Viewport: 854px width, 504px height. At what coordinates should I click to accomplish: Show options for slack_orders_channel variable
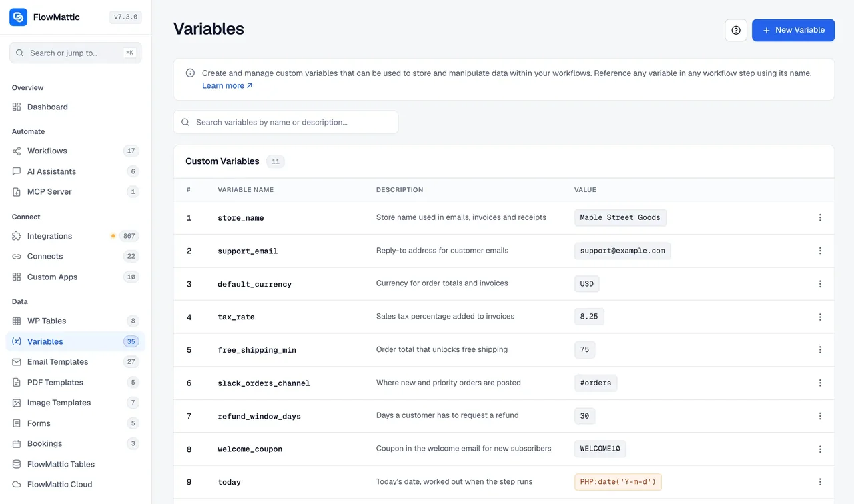pyautogui.click(x=820, y=383)
